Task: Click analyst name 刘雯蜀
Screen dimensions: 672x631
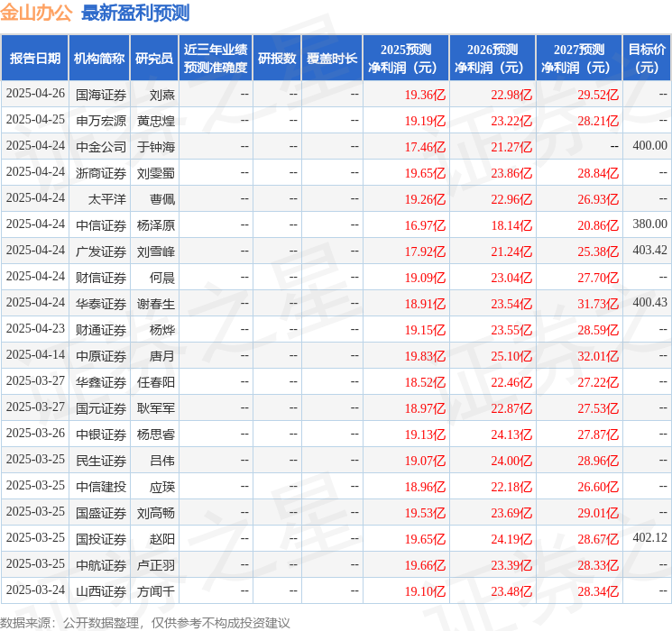Action: pyautogui.click(x=155, y=173)
